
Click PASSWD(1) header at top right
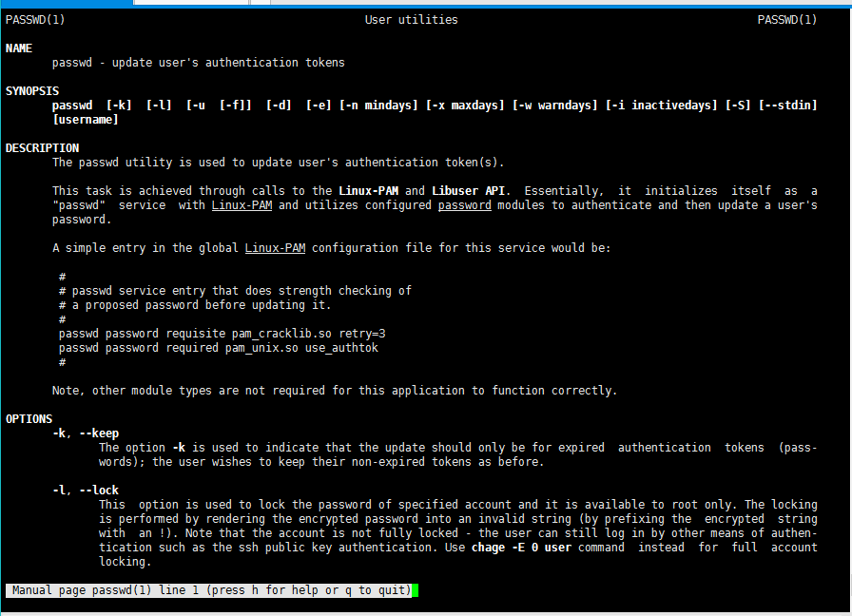pos(787,20)
